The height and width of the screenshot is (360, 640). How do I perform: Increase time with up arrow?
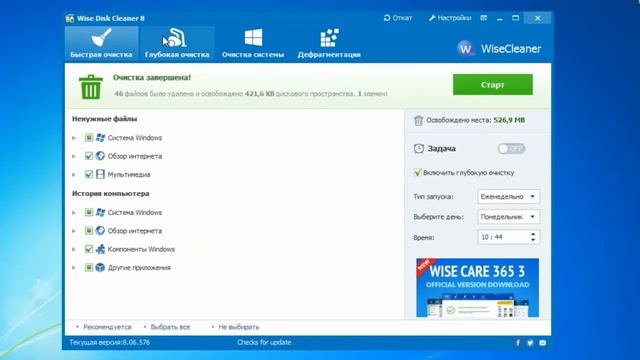[533, 234]
